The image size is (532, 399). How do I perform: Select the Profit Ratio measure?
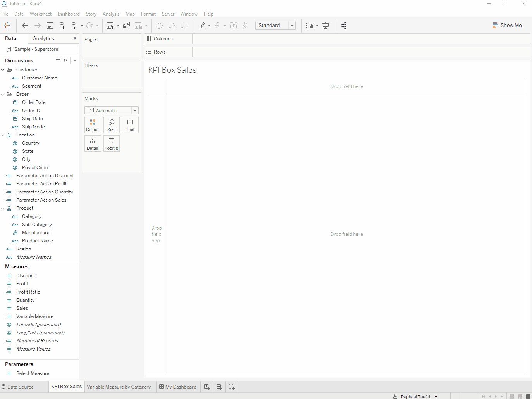[x=28, y=292]
